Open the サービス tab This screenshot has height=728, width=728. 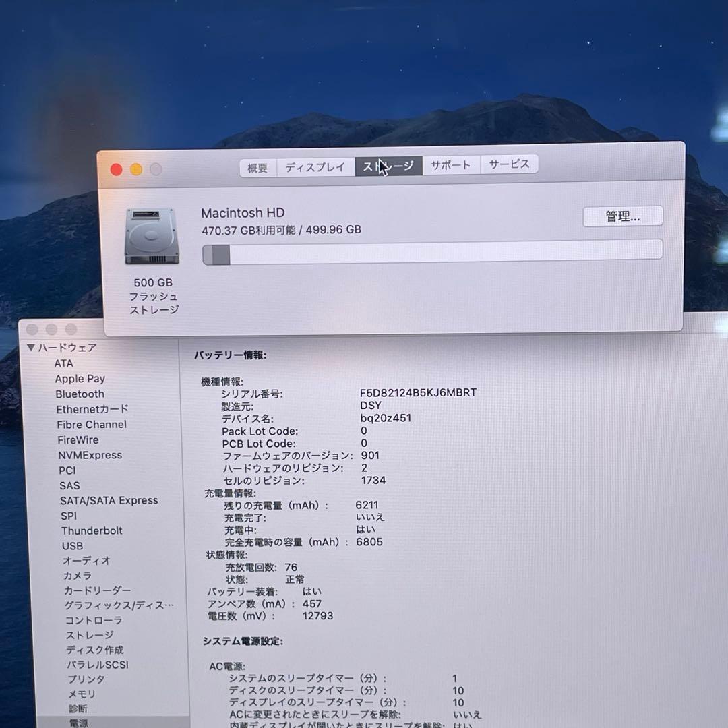(x=510, y=166)
